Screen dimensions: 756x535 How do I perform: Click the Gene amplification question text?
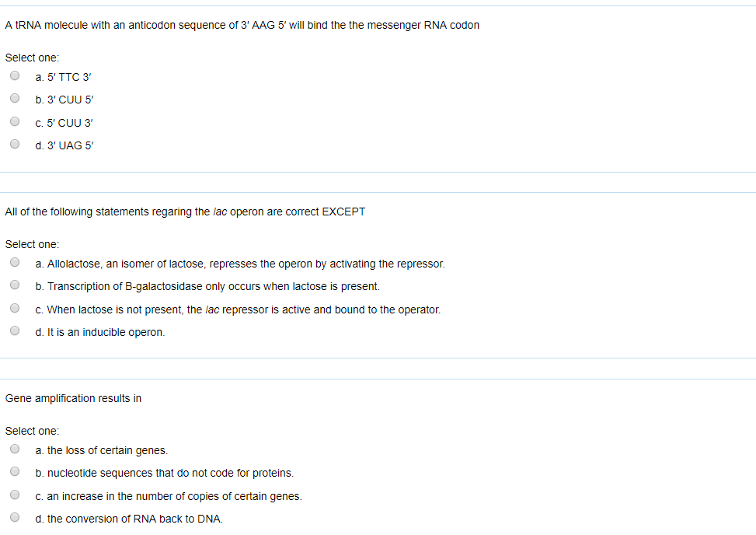72,397
